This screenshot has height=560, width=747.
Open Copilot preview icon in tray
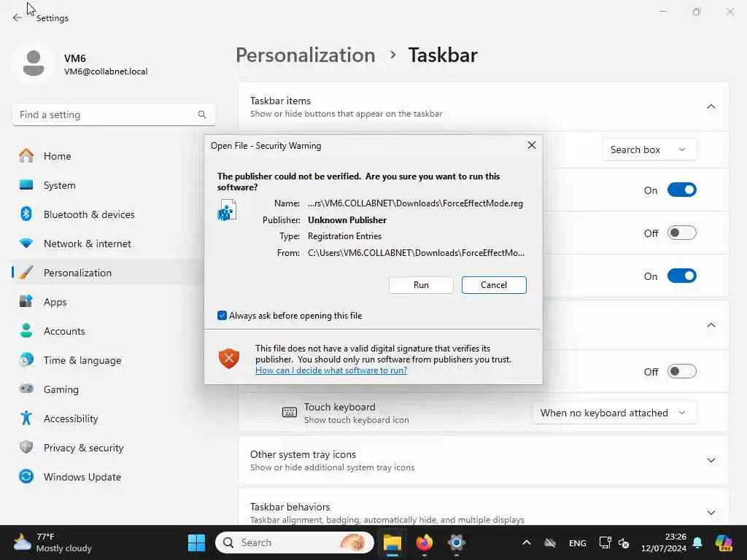tap(724, 542)
